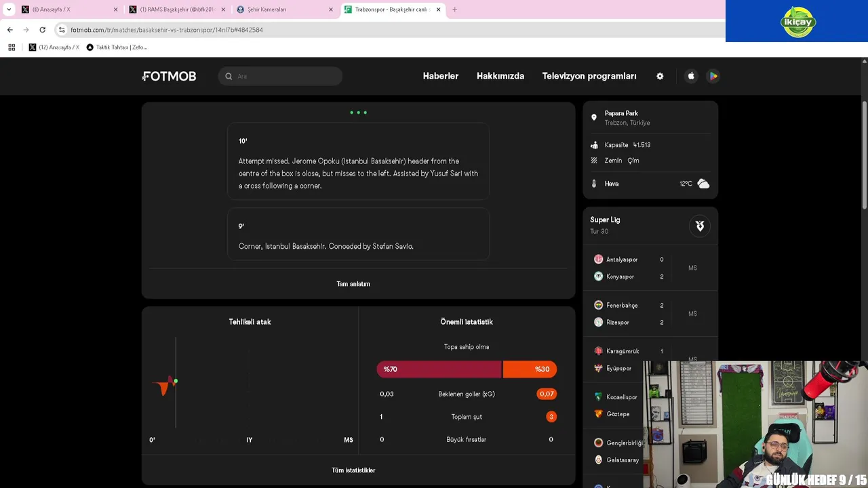This screenshot has width=868, height=488.
Task: Open new tab with plus button
Action: [x=454, y=9]
